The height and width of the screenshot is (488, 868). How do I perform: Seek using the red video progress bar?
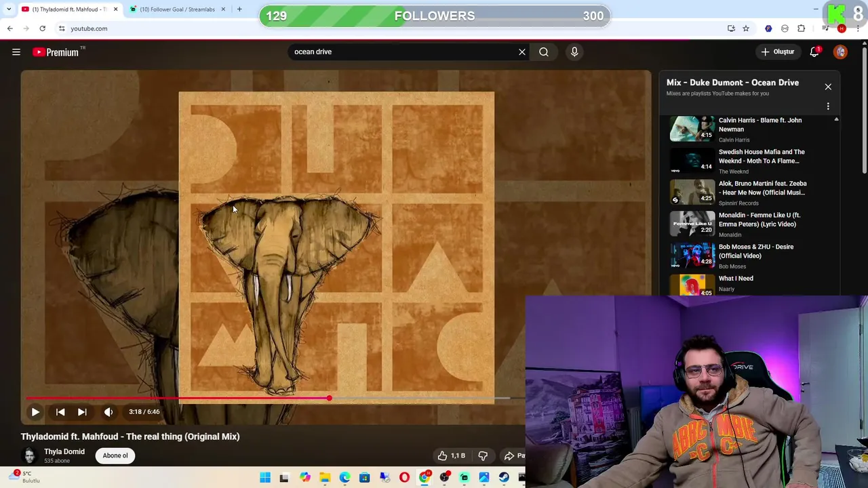pos(178,399)
